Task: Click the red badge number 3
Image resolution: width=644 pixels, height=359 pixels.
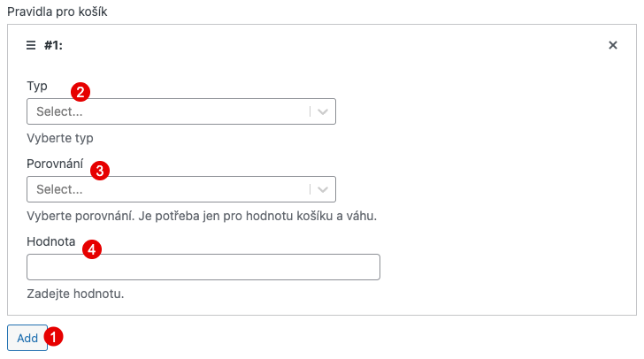Action: pyautogui.click(x=100, y=170)
